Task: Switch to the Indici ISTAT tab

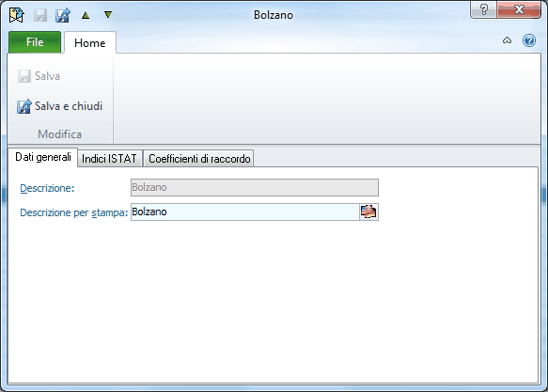Action: [x=109, y=159]
